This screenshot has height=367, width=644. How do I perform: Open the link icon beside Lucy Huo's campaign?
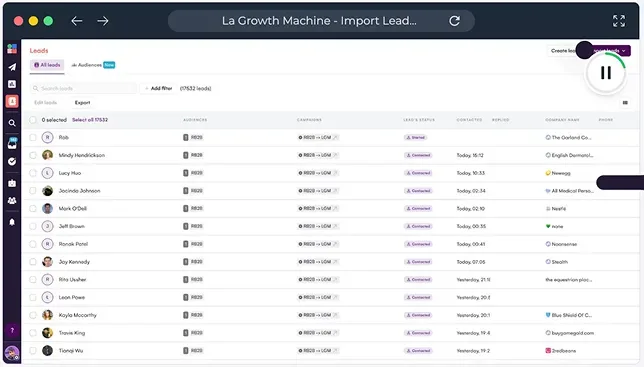336,173
